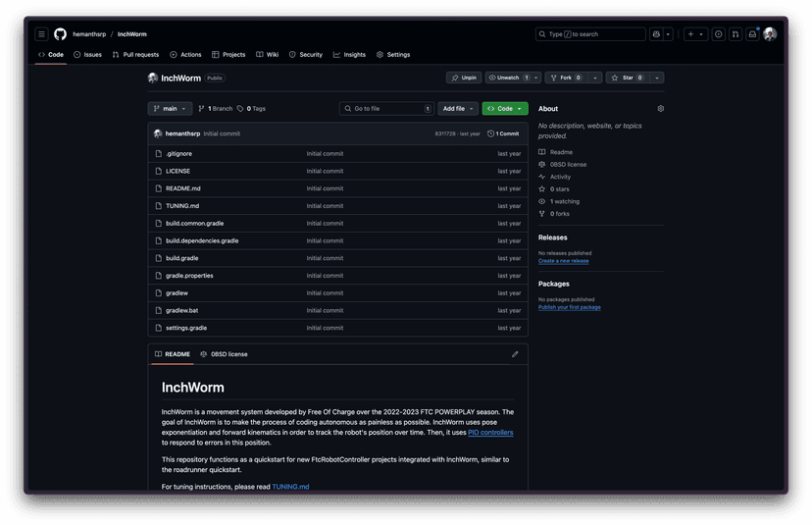This screenshot has height=526, width=812.
Task: Click Create a new release link
Action: (563, 261)
